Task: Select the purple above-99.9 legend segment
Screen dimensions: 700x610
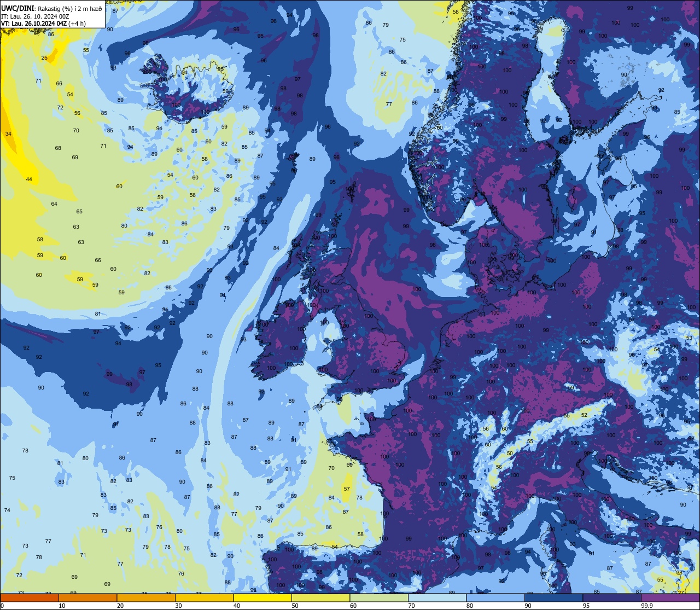Action: pos(670,597)
